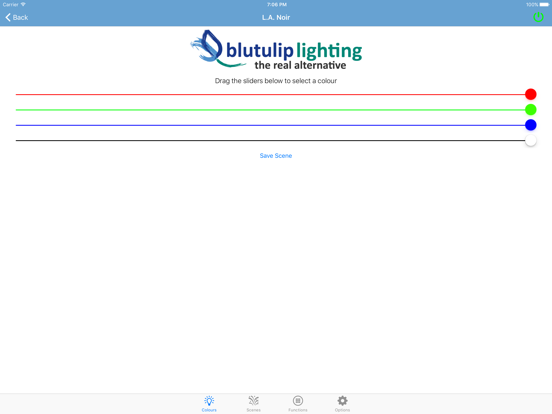Switch to the Scenes tab
The height and width of the screenshot is (414, 552).
point(253,403)
